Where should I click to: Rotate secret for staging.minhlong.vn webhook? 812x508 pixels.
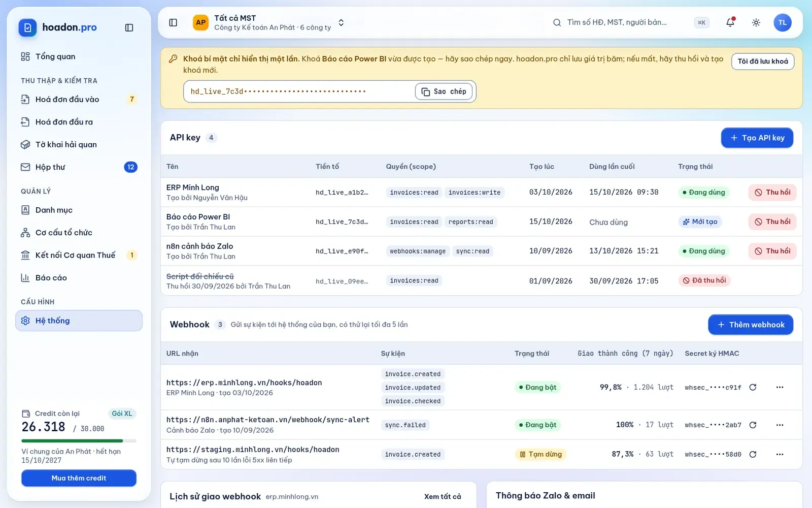click(x=753, y=454)
